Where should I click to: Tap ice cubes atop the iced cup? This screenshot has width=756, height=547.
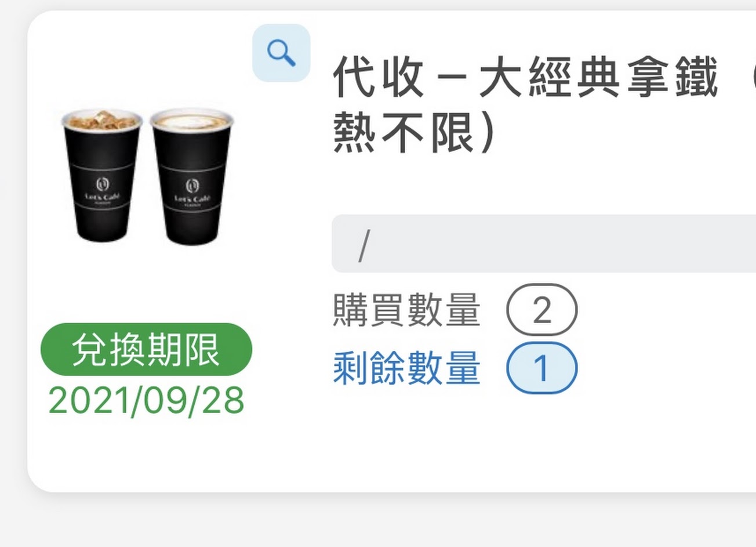coord(102,119)
